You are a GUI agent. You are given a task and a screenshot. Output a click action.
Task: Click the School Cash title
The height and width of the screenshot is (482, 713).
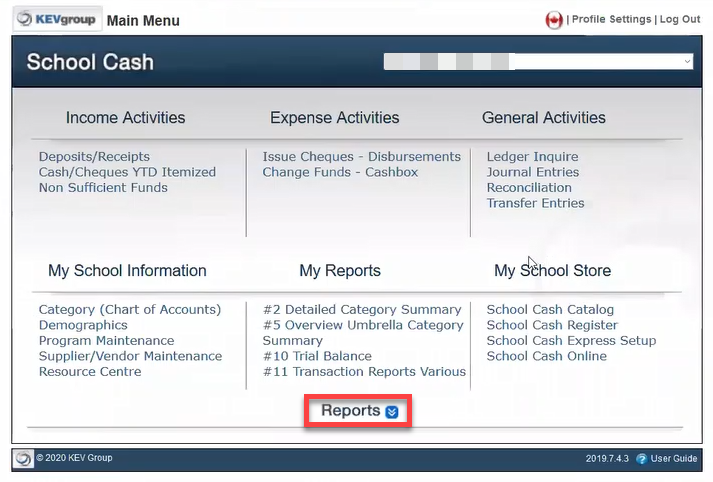pos(90,62)
